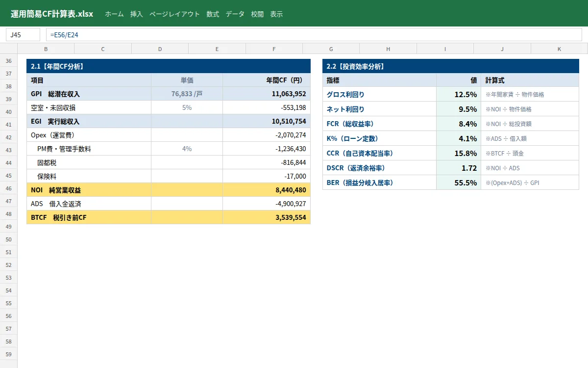Select column K header

click(559, 49)
